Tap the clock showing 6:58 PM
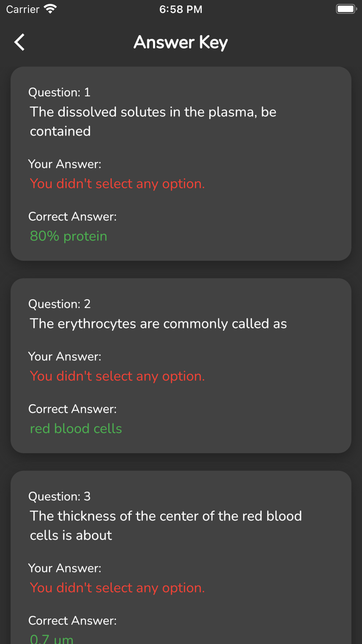The image size is (362, 644). (181, 9)
